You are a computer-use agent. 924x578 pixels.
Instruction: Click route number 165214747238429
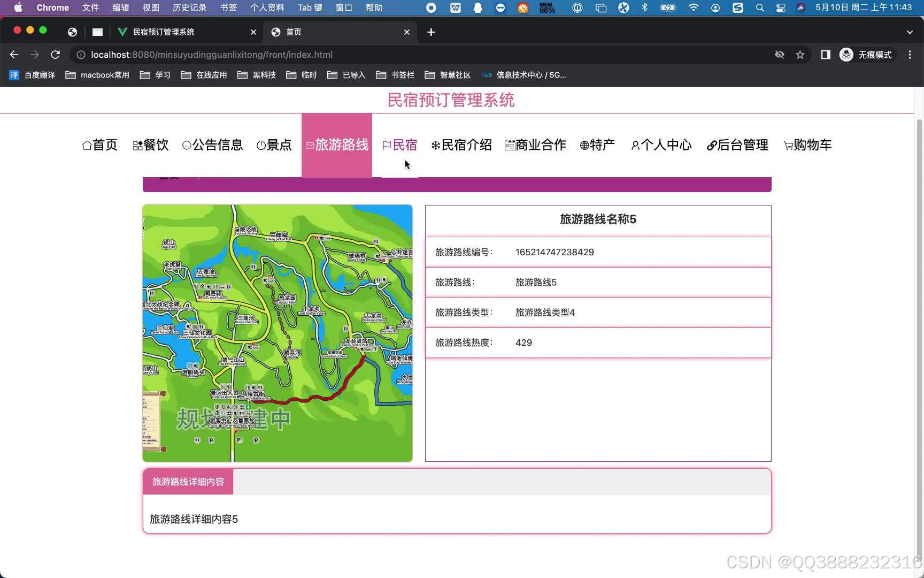pos(555,252)
